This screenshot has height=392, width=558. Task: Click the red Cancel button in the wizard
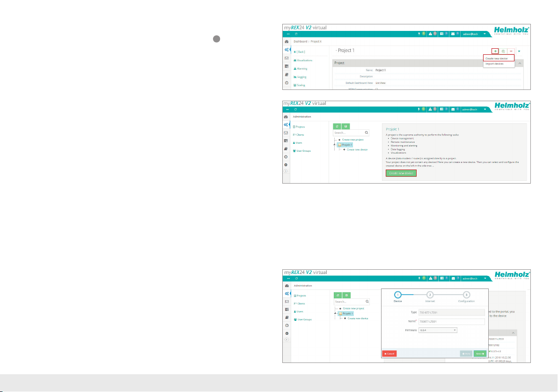point(389,354)
